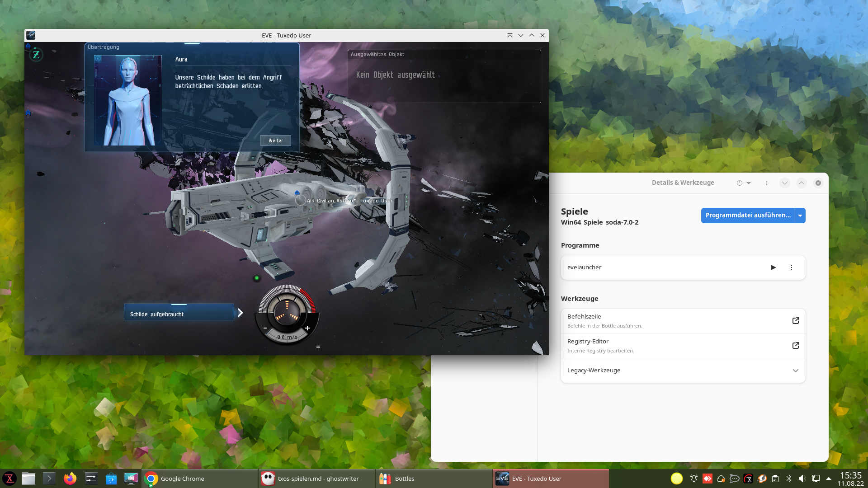Open dropdown arrow beside Programmdatei ausführen
868x488 pixels.
tap(800, 216)
